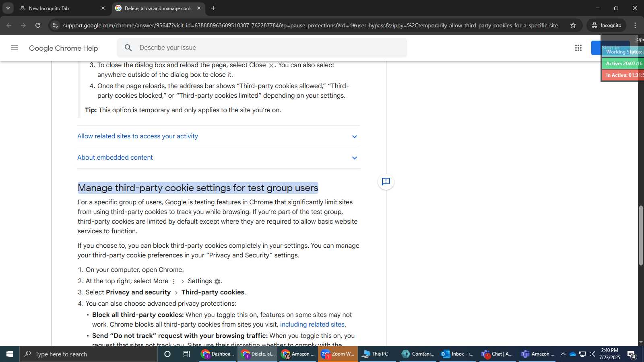The height and width of the screenshot is (362, 644).
Task: Show hidden system tray icons
Action: 563,354
